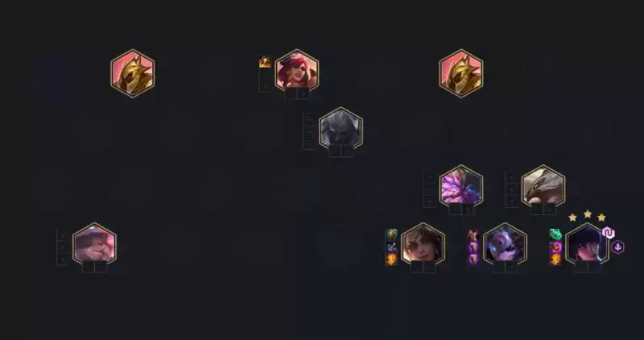644x340 pixels.
Task: Select the golden armored unit at top right
Action: point(460,73)
